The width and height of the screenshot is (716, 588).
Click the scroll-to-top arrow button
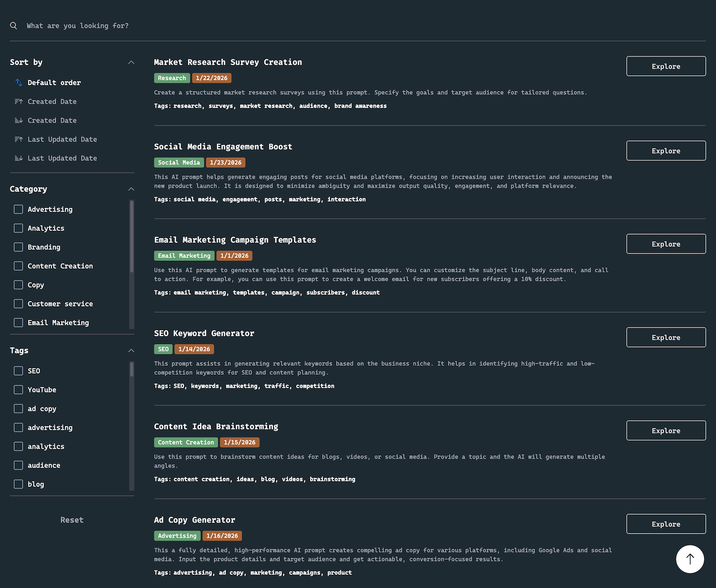(x=690, y=559)
